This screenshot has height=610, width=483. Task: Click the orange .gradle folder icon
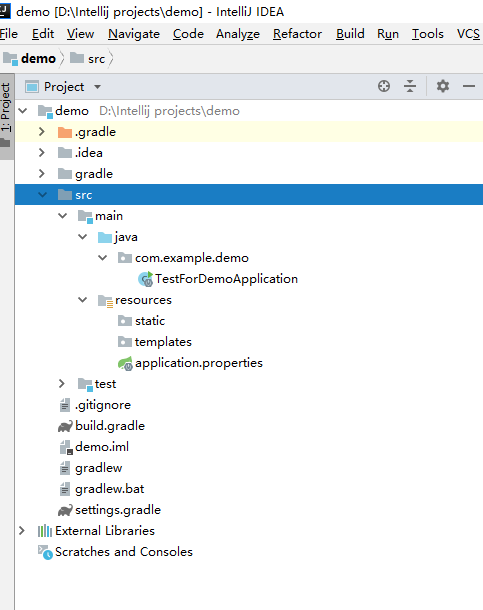pyautogui.click(x=65, y=132)
